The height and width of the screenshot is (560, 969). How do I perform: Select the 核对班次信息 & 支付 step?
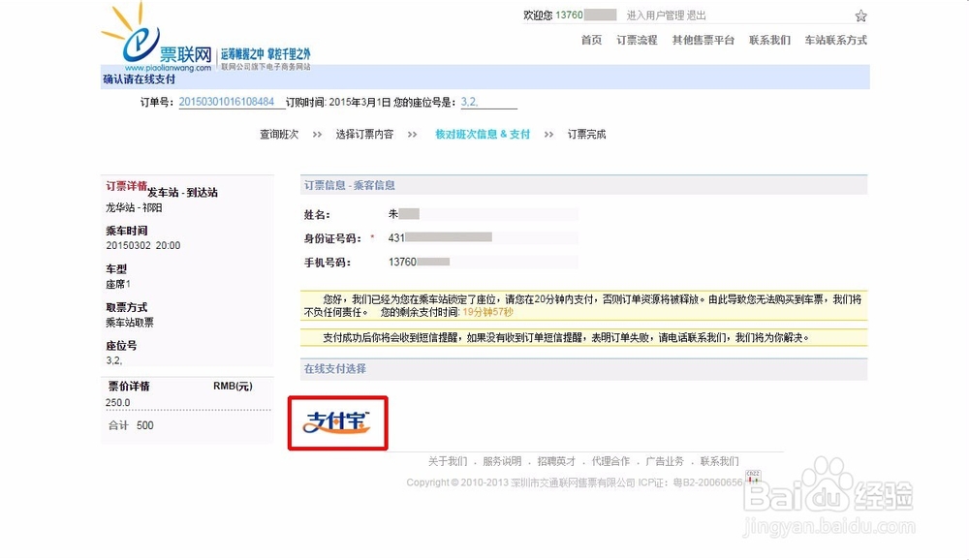[x=483, y=134]
